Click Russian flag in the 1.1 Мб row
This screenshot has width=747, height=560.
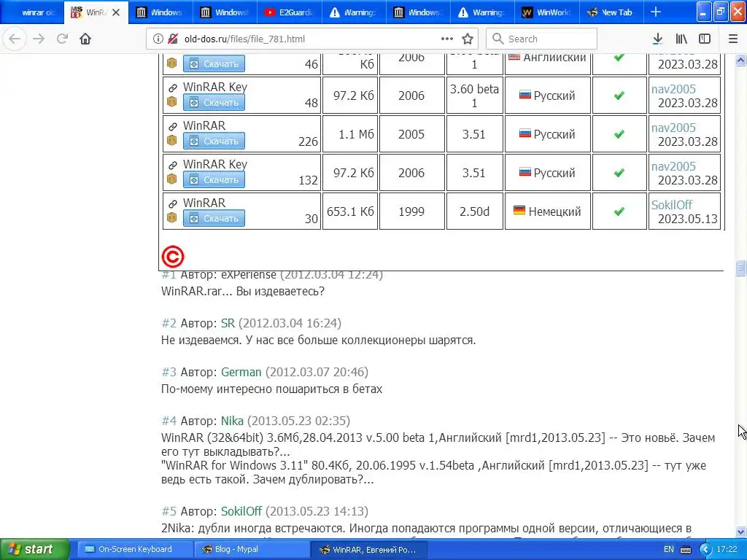click(525, 133)
